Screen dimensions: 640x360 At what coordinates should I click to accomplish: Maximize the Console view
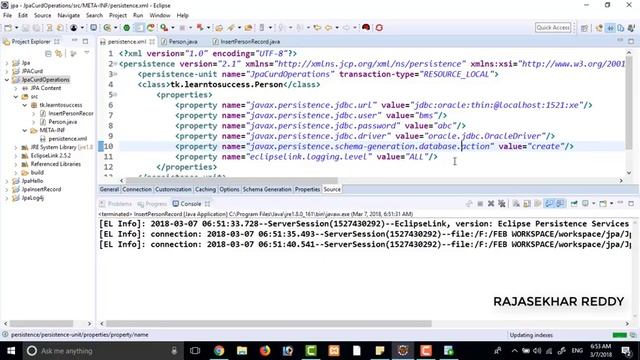point(631,203)
